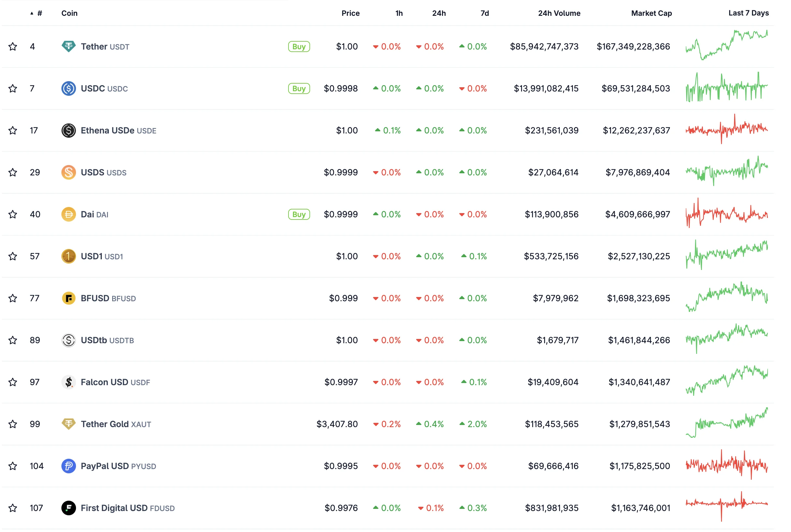Screen dimensions: 791x532
Task: Click the Buy button for Tether
Action: pyautogui.click(x=299, y=47)
